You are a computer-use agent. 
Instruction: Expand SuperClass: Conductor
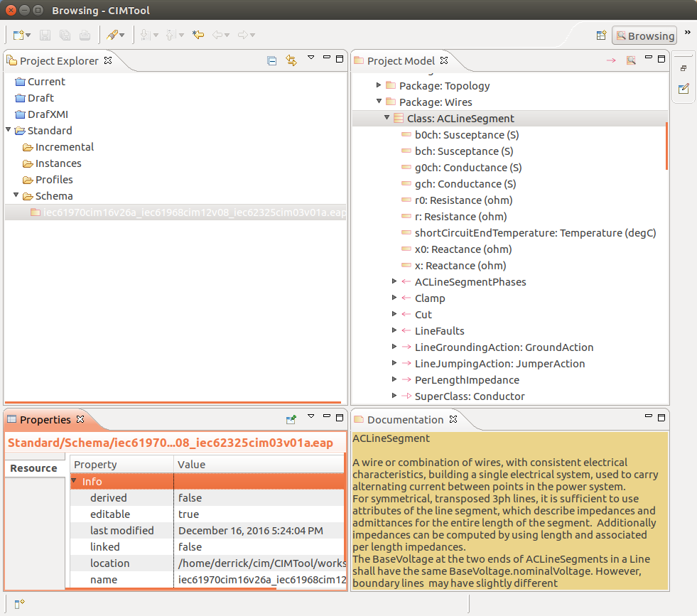394,396
